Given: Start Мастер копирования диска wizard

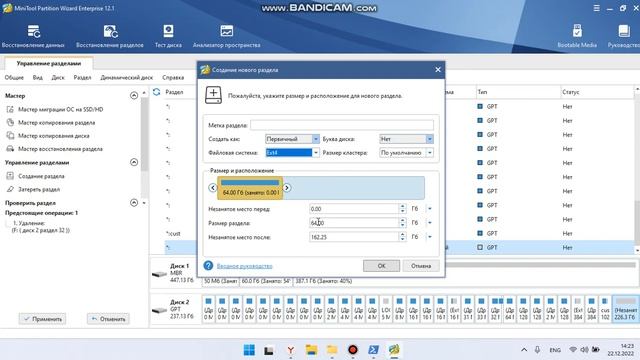Looking at the screenshot, I should pyautogui.click(x=53, y=136).
